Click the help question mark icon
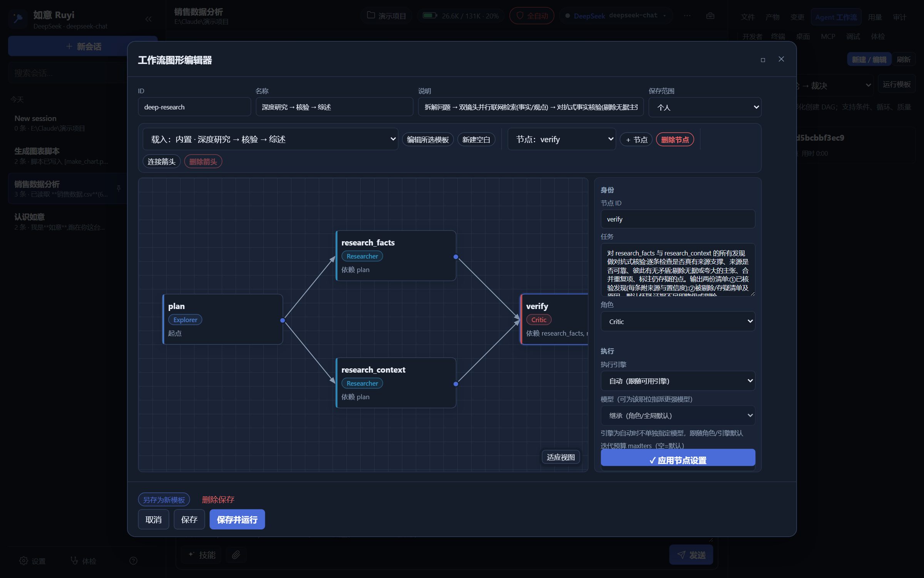The height and width of the screenshot is (578, 924). coord(133,561)
